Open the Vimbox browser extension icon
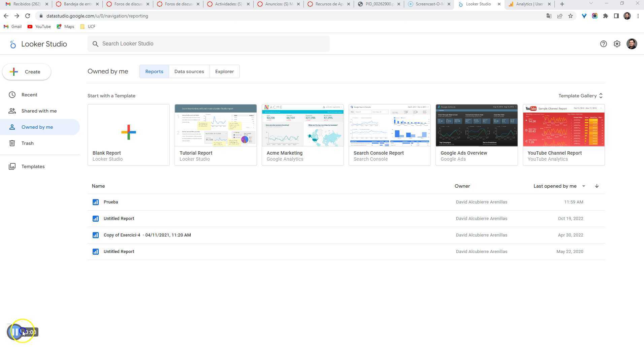The height and width of the screenshot is (347, 644). (x=584, y=16)
